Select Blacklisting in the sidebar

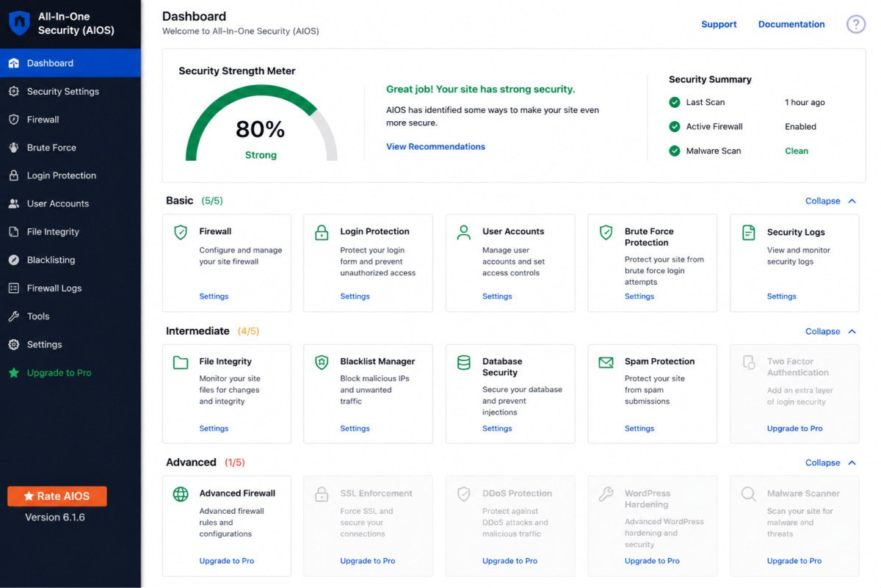(70, 260)
